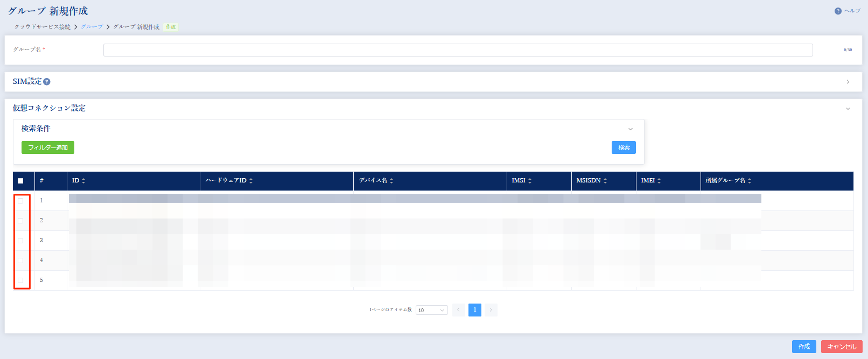Screen dimensions: 868x359
Task: Sort by IMEI column arrows
Action: pos(659,181)
